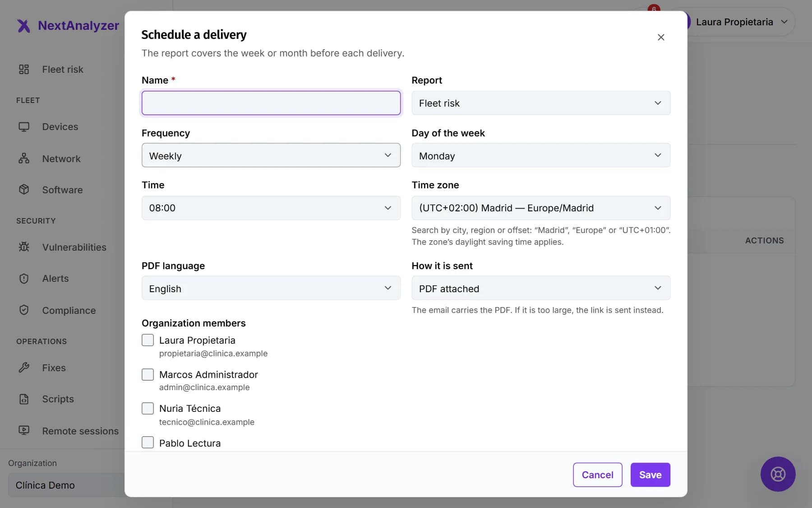
Task: Click the tecnico@clinica.example email text
Action: point(207,422)
